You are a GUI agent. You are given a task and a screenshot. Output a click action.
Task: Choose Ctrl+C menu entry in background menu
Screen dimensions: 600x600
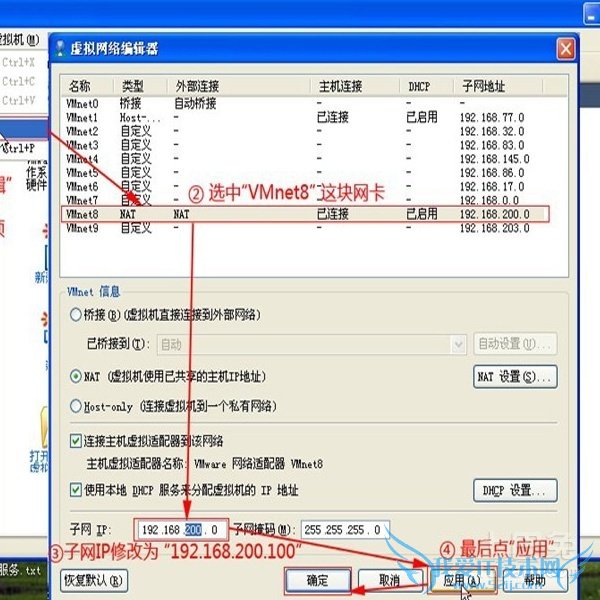18,81
